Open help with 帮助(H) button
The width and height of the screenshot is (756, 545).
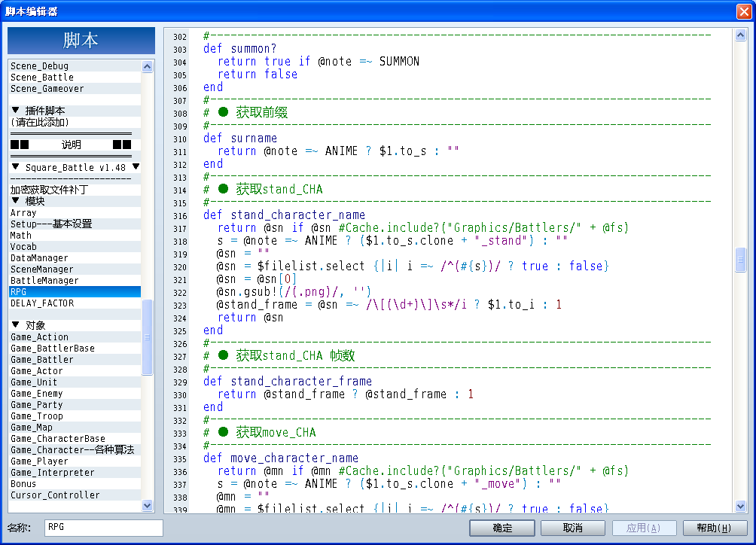point(715,528)
